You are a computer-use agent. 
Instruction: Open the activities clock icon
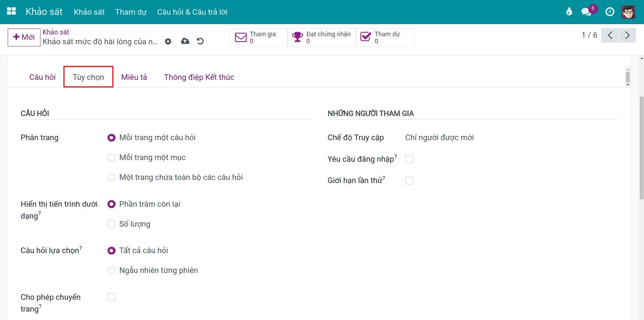click(610, 12)
